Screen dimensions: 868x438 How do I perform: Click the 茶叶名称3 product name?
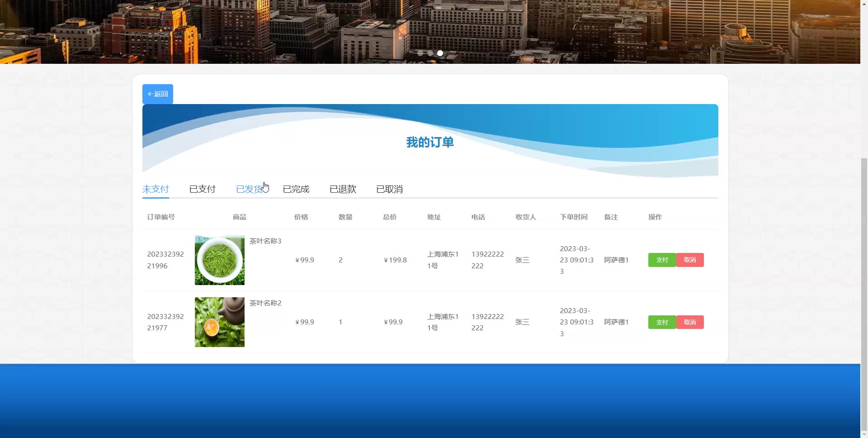[x=265, y=241]
